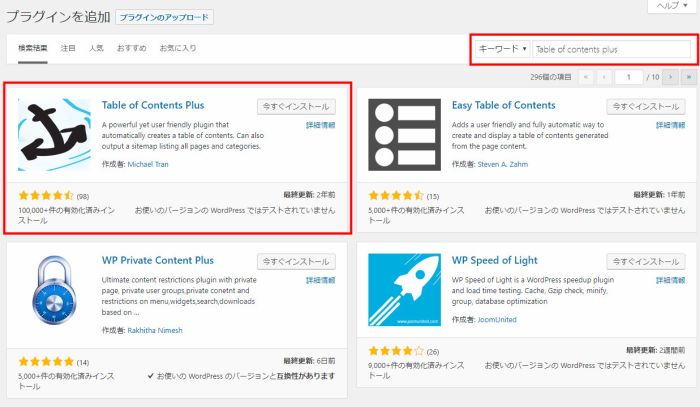This screenshot has width=700, height=407.
Task: Click the current page number field
Action: tap(629, 77)
